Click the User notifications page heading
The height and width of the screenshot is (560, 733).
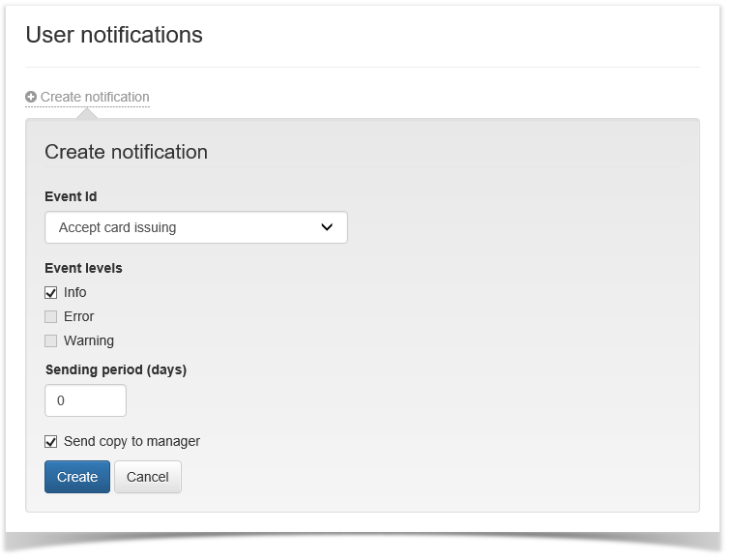click(114, 35)
